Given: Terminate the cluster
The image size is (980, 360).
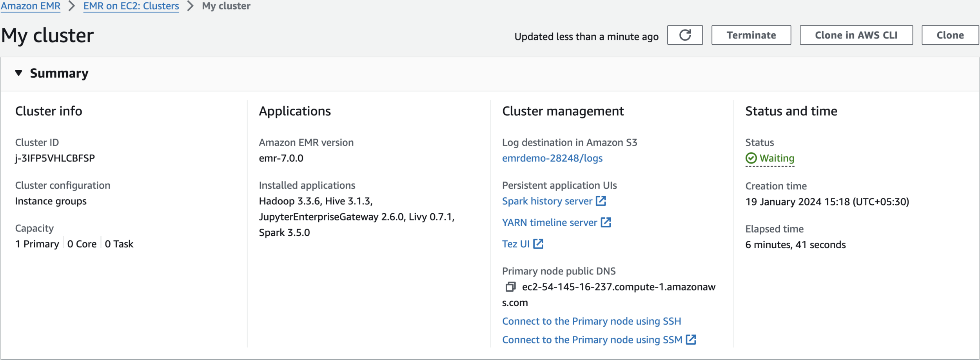Looking at the screenshot, I should pyautogui.click(x=751, y=35).
